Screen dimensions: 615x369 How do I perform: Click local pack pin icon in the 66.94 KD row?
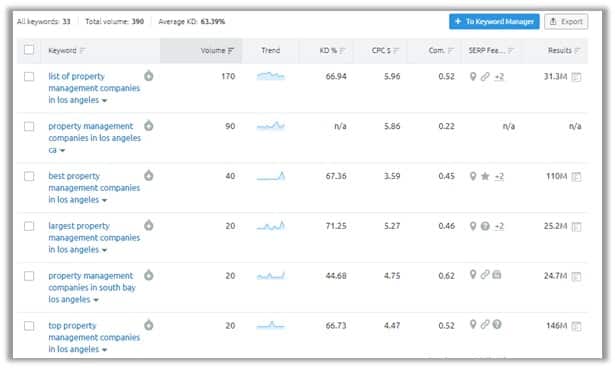[x=473, y=76]
